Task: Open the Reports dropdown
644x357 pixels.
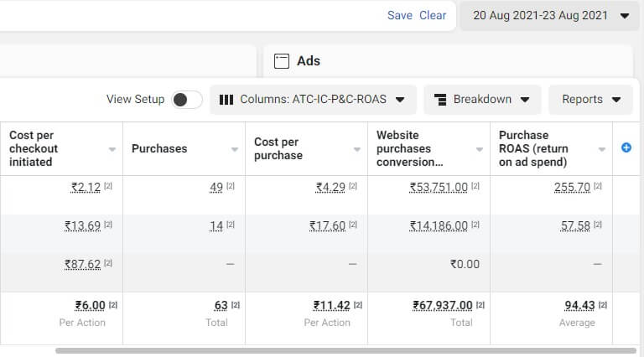Action: pyautogui.click(x=590, y=100)
